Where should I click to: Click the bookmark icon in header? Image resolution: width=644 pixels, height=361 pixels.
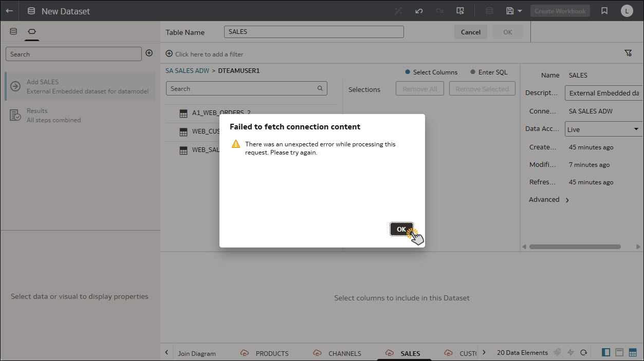coord(604,11)
